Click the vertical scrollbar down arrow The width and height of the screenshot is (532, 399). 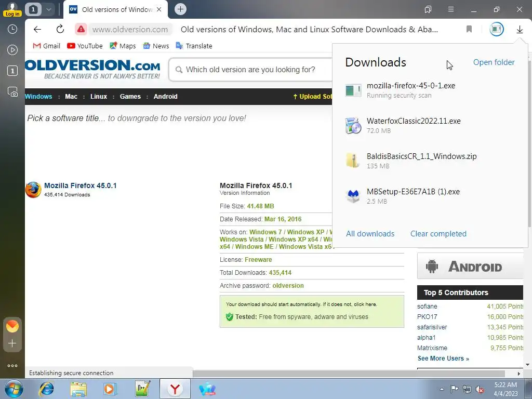pyautogui.click(x=528, y=365)
